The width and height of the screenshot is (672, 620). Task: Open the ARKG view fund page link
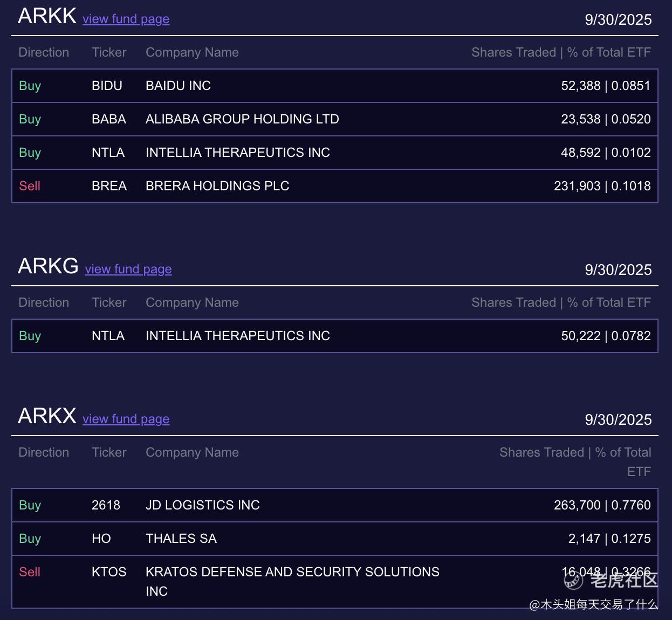click(x=128, y=270)
